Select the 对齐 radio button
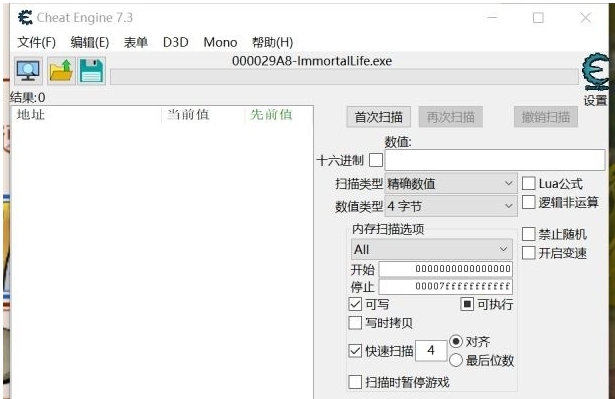The image size is (615, 399). click(456, 341)
